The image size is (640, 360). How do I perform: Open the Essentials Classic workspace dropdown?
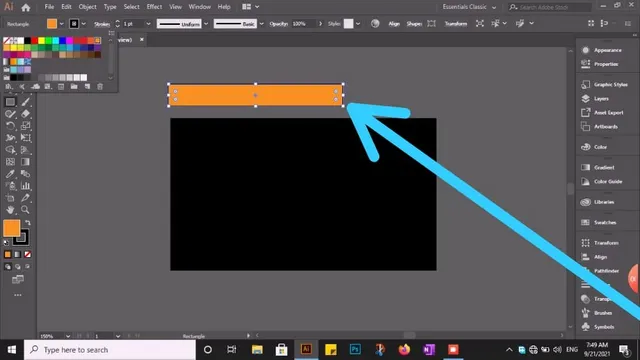point(469,7)
